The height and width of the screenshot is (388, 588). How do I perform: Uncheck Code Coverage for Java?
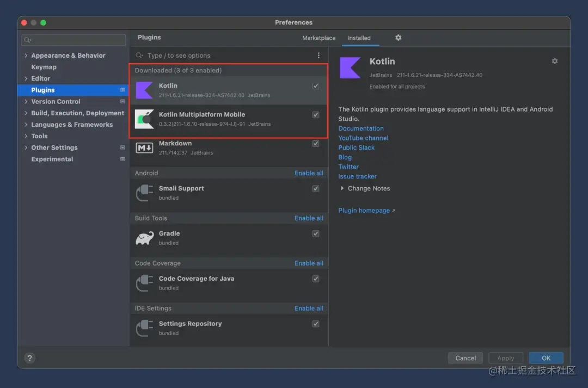click(x=316, y=279)
